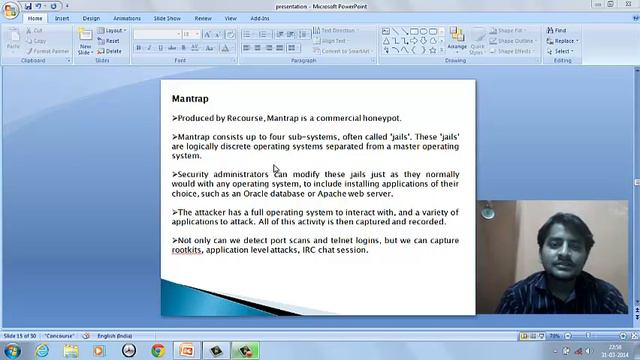Open the Slide Show tab
Image resolution: width=640 pixels, height=360 pixels.
click(167, 18)
